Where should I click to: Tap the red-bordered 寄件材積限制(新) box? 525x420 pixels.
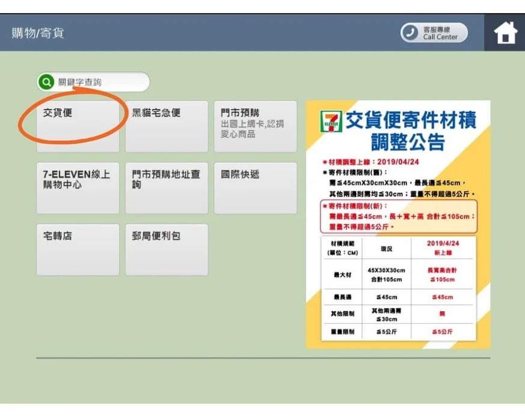click(x=398, y=216)
